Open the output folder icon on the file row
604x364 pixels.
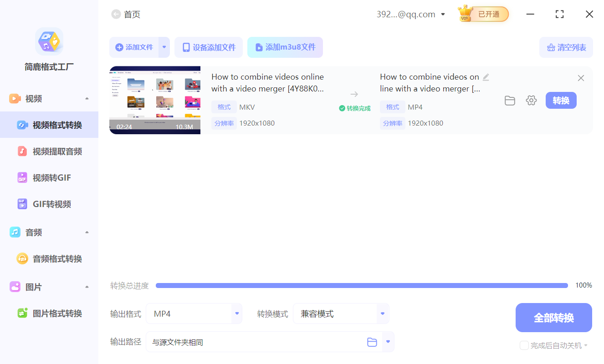[510, 100]
